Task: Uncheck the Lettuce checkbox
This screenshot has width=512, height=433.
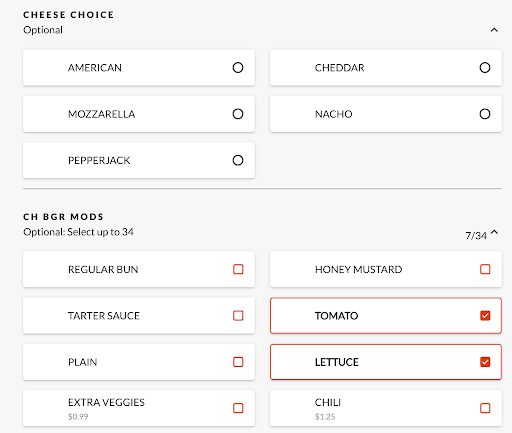Action: tap(485, 362)
